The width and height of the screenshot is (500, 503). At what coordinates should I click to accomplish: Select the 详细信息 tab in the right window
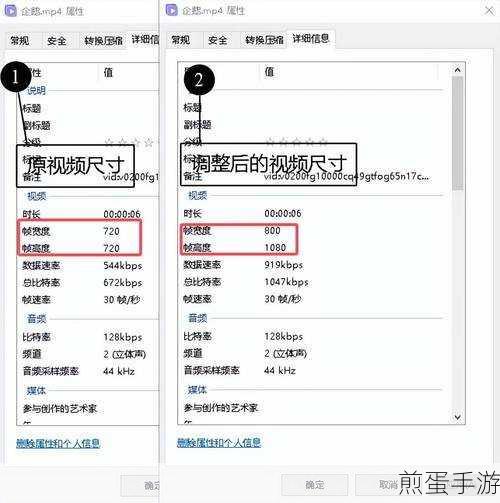pyautogui.click(x=311, y=39)
